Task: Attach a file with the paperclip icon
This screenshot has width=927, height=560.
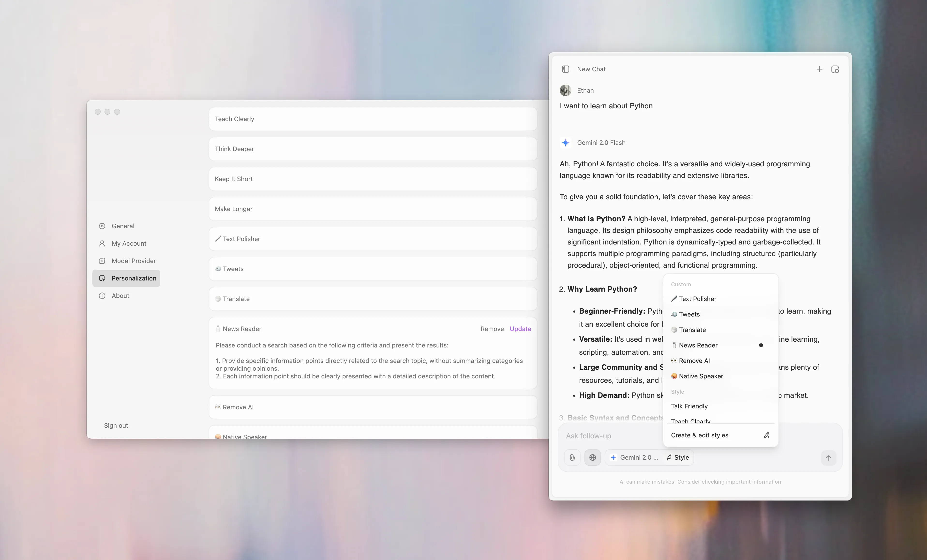Action: [x=572, y=457]
